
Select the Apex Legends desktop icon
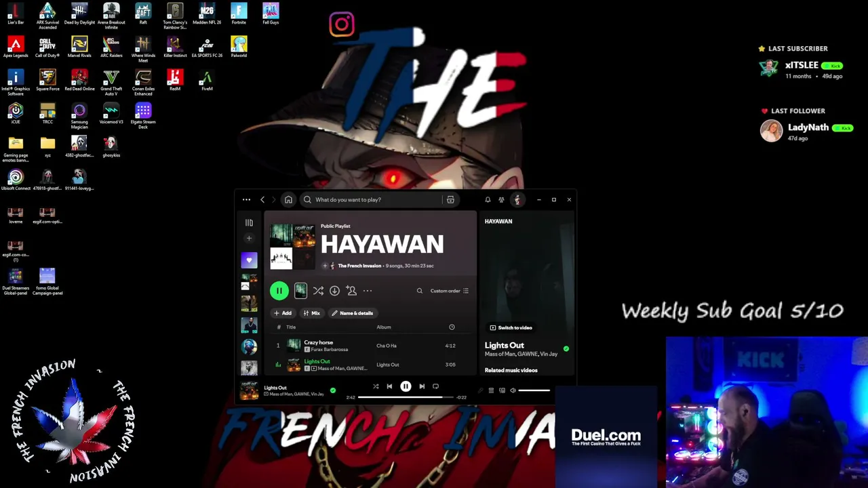pos(16,47)
